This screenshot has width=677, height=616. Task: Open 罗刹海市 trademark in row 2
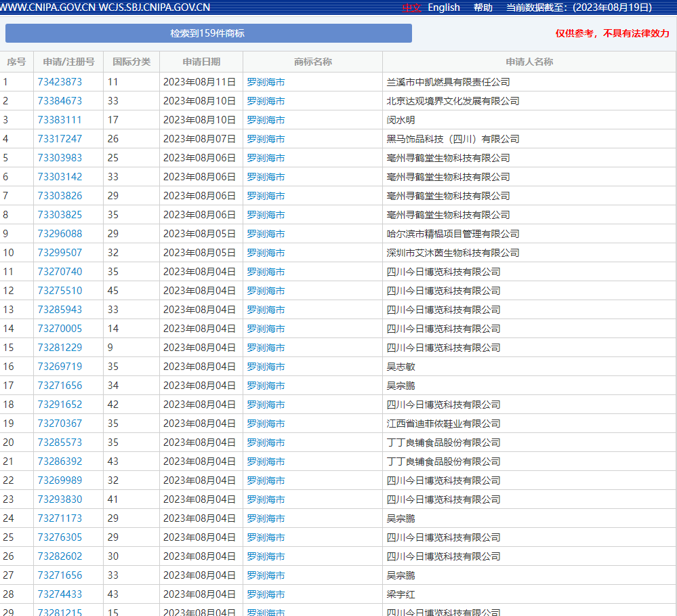pos(266,101)
